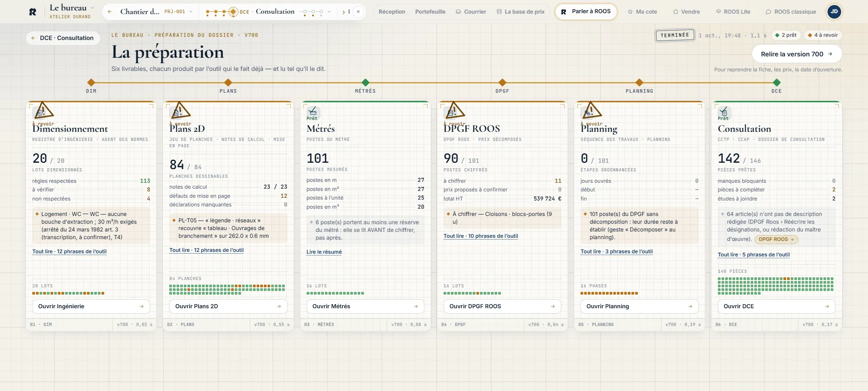Toggle the '2 prêt' filter chip
This screenshot has width=868, height=391.
[x=786, y=35]
